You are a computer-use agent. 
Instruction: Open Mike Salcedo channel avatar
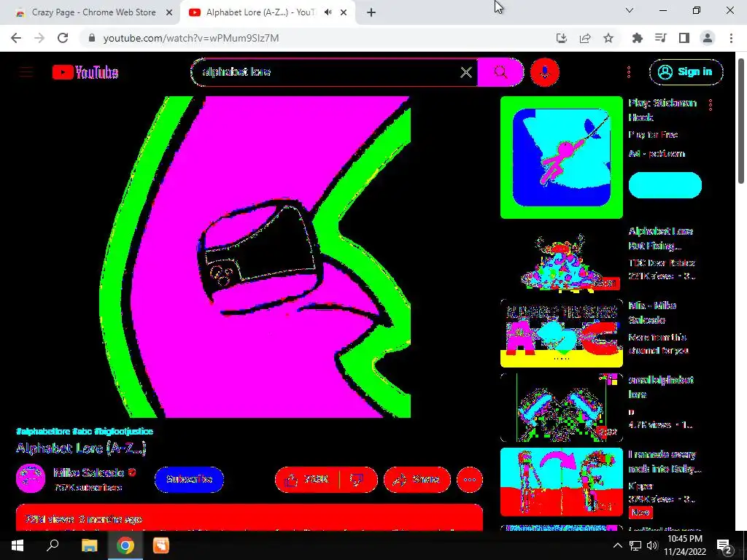click(31, 478)
